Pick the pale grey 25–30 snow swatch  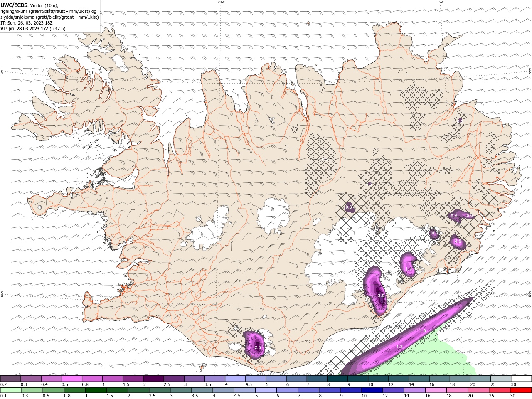coord(501,378)
